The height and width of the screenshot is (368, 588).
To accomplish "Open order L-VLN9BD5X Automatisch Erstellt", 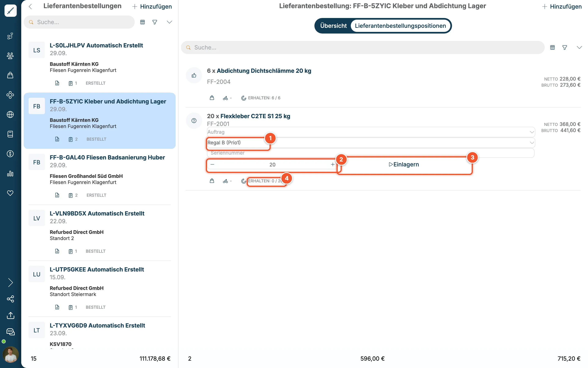I will pyautogui.click(x=100, y=233).
